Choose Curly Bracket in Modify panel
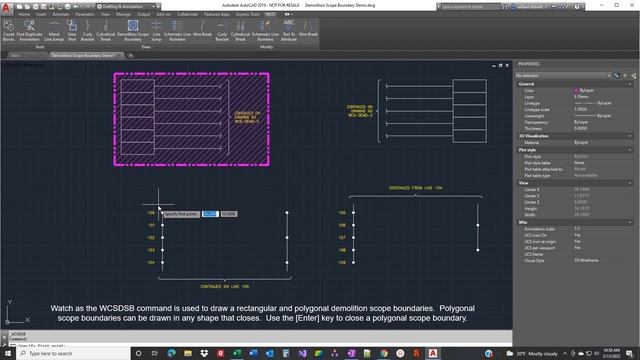640x360 pixels. pyautogui.click(x=222, y=31)
